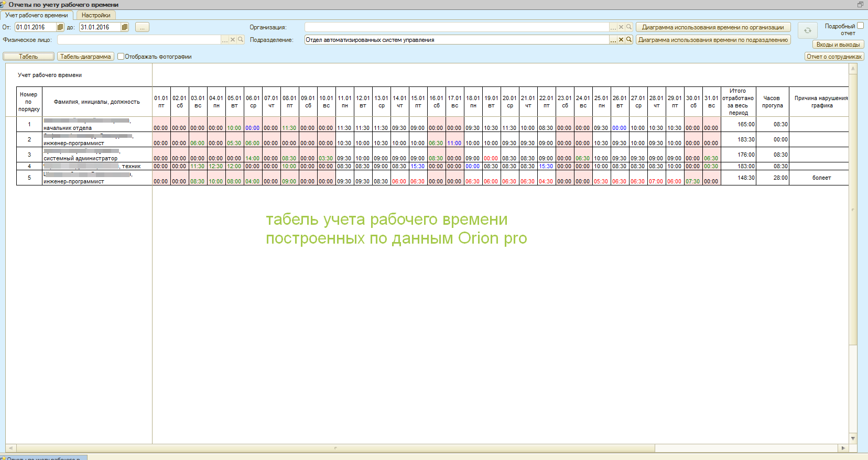
Task: Click total worked hours '165:00'
Action: [x=738, y=124]
